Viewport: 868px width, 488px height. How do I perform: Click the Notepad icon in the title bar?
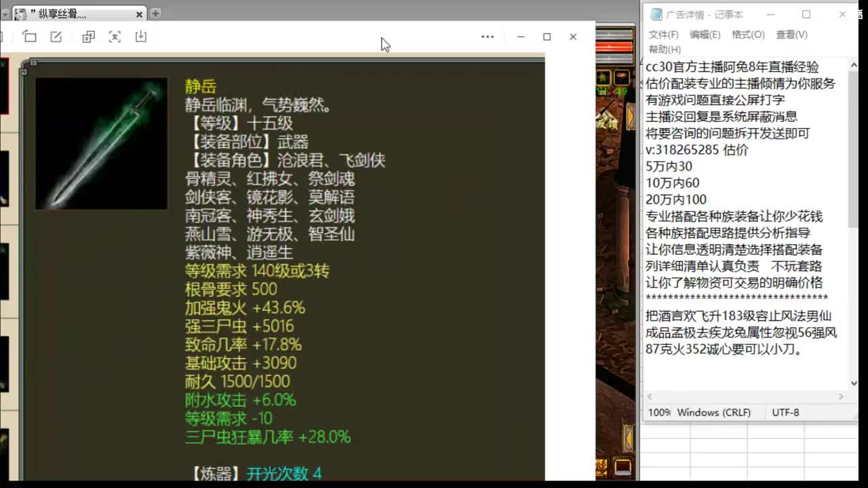[x=655, y=14]
